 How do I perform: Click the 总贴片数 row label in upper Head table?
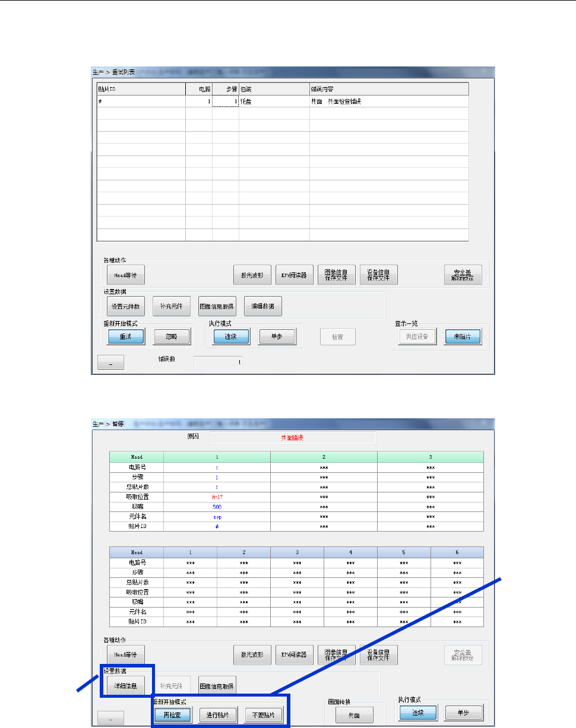click(x=137, y=486)
